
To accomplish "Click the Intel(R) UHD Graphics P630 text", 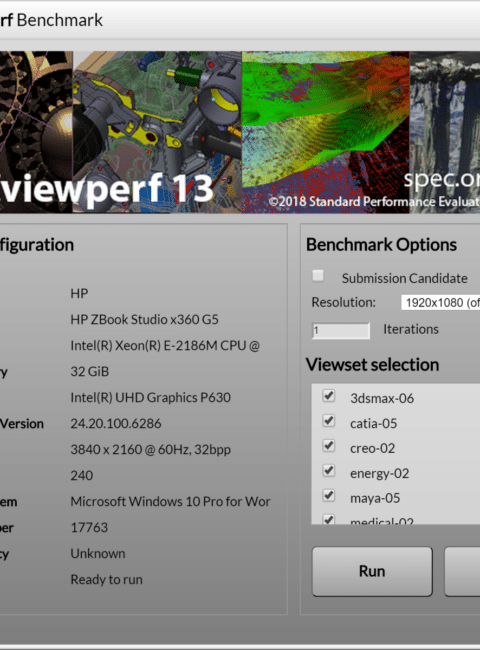I will click(x=150, y=398).
